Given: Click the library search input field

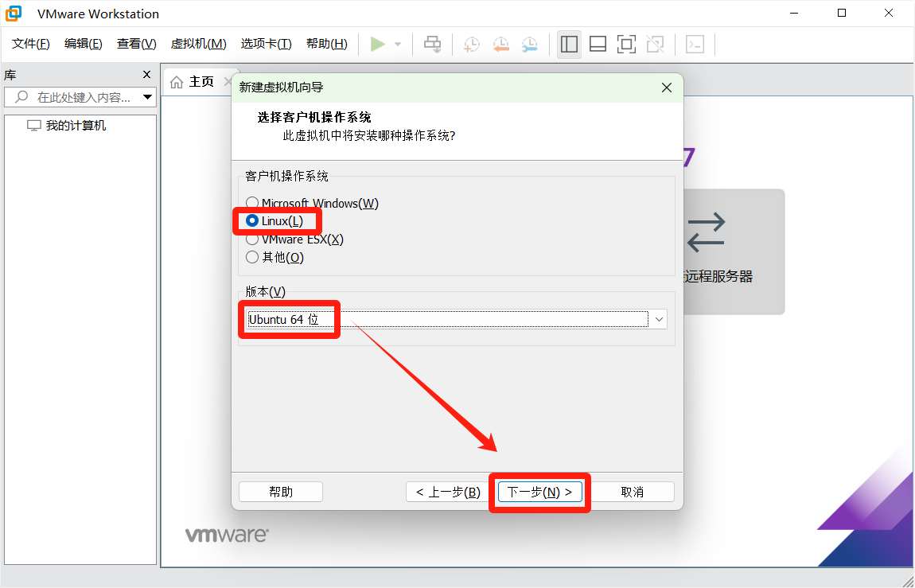Looking at the screenshot, I should pos(84,97).
